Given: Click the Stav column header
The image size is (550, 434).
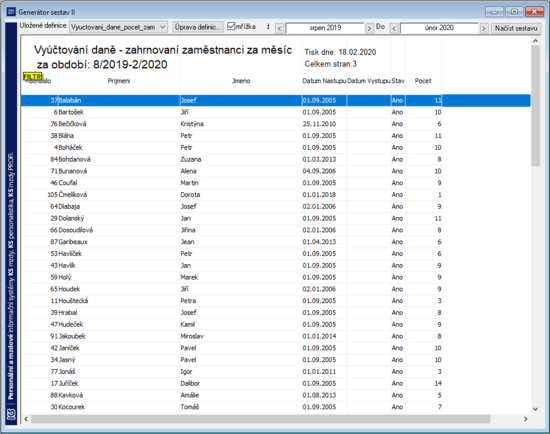Looking at the screenshot, I should (398, 81).
